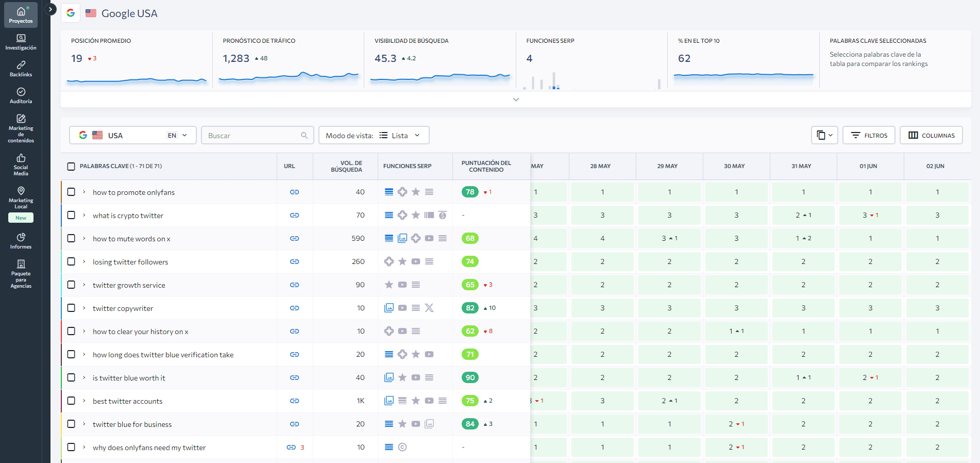Click the Pronóstico de Tráfico trend chart
Viewport: 980px width, 463px height.
289,77
